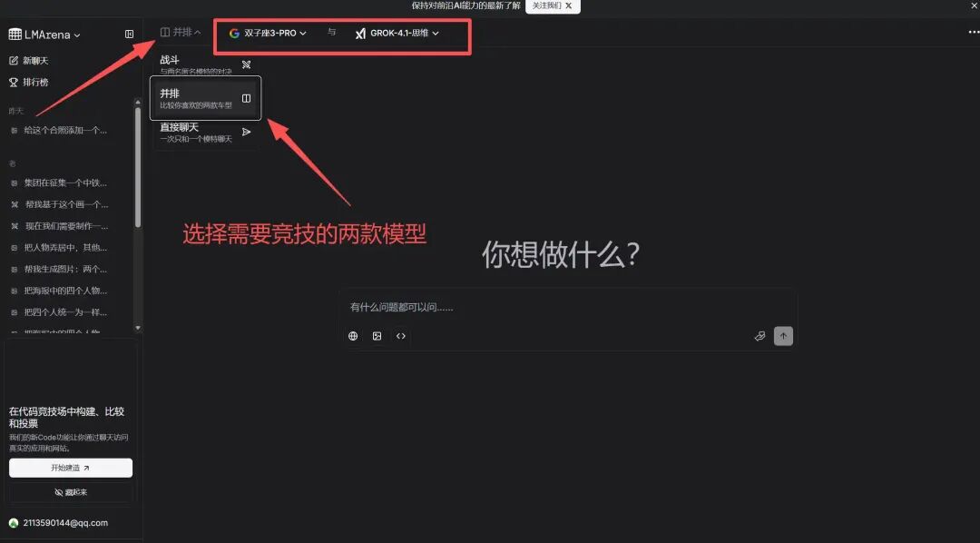Image resolution: width=980 pixels, height=543 pixels.
Task: Click the attachment paperclip icon
Action: [759, 336]
